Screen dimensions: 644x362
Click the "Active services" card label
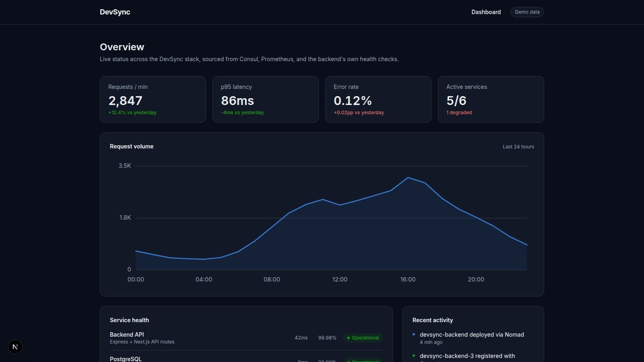466,87
